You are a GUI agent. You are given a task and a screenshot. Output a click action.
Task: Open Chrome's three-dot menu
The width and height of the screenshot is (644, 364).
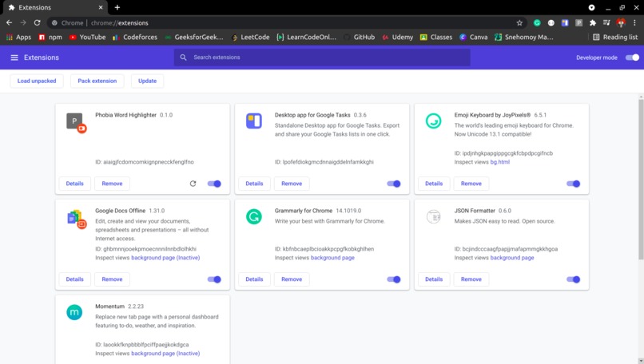pos(634,23)
